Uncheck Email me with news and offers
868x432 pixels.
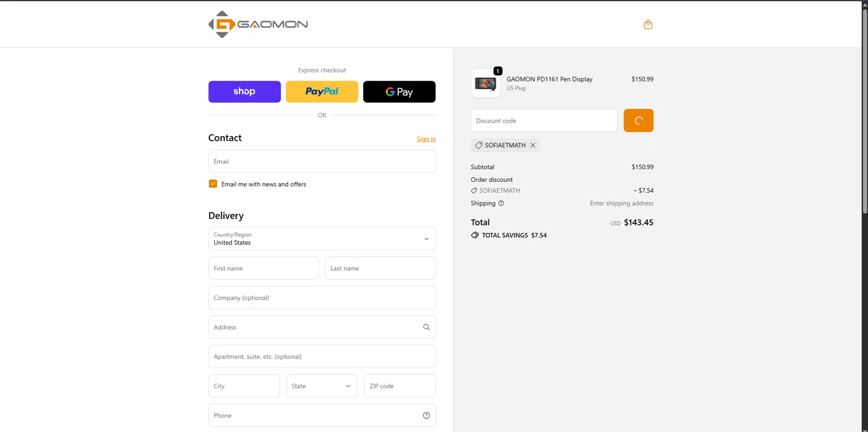point(213,184)
